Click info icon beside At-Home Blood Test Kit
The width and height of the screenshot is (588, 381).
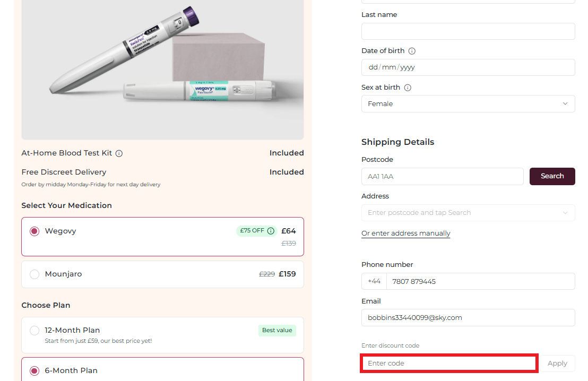[119, 153]
